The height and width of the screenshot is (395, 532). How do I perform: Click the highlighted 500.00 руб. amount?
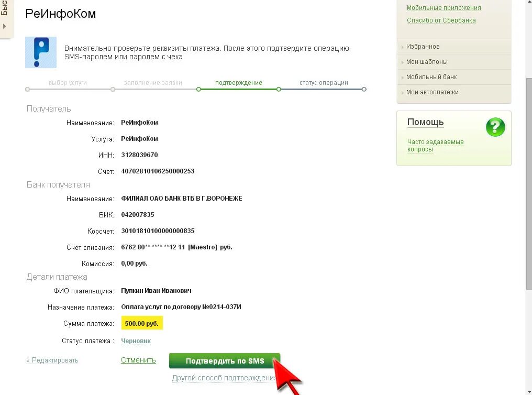[142, 323]
